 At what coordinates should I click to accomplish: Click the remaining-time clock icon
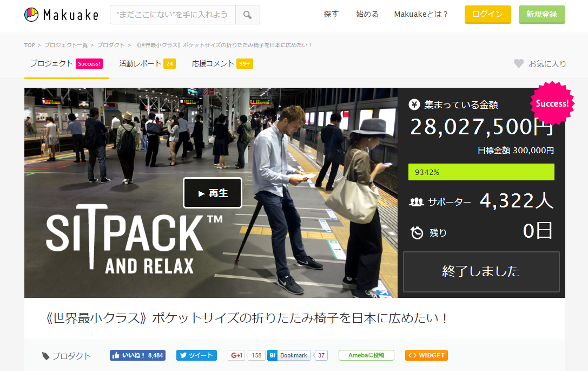click(417, 233)
